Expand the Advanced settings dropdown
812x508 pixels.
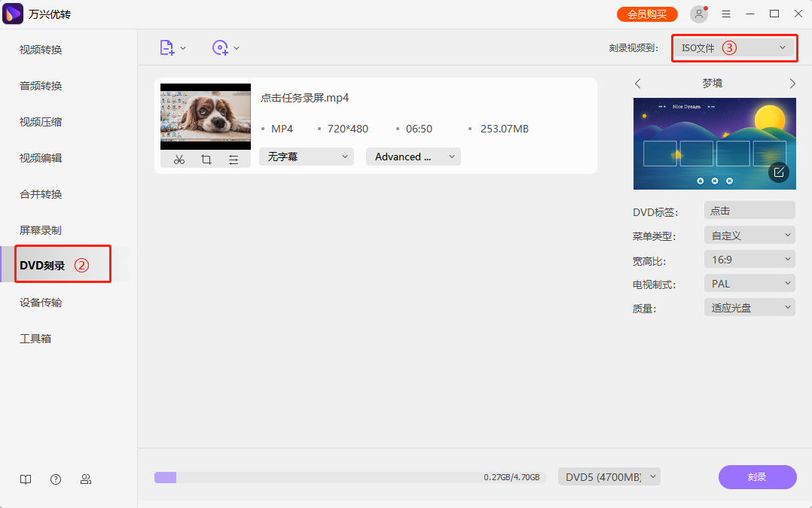tap(413, 157)
